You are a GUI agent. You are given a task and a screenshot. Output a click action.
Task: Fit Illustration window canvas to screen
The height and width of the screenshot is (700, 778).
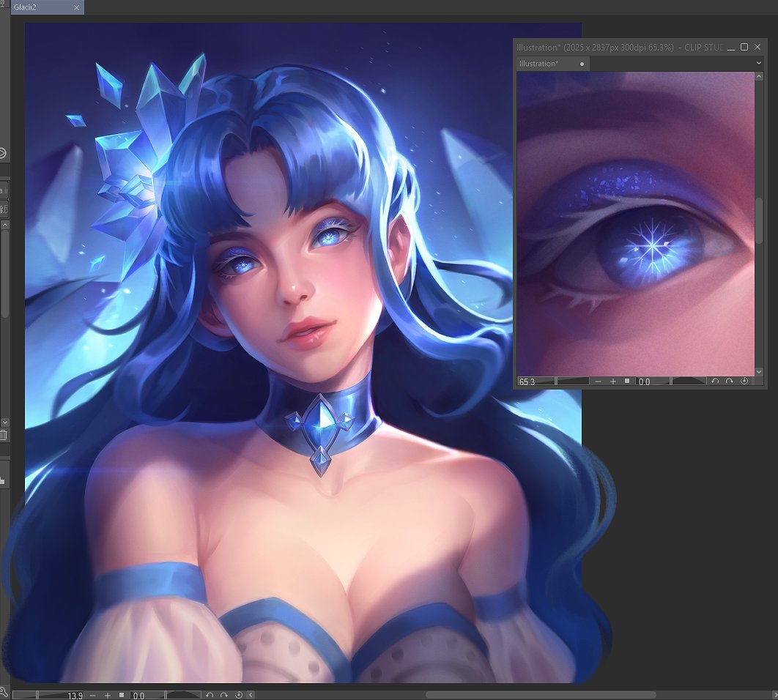tap(627, 381)
